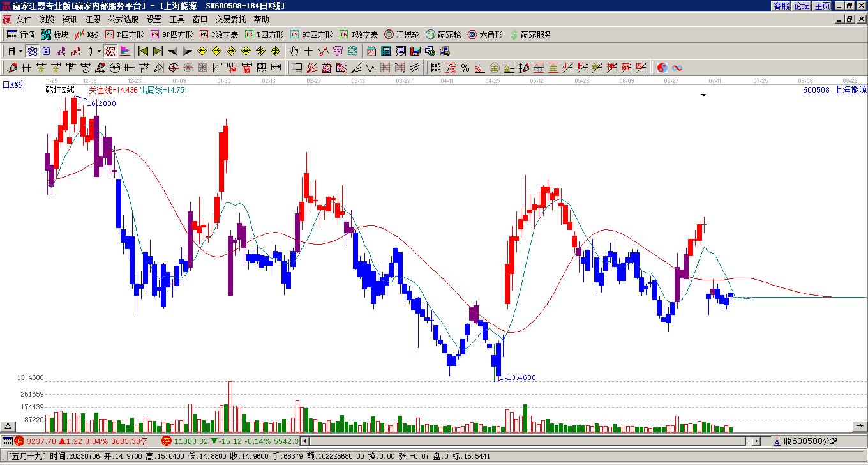This screenshot has height=465, width=868.
Task: Open the 文件 menu
Action: click(24, 20)
